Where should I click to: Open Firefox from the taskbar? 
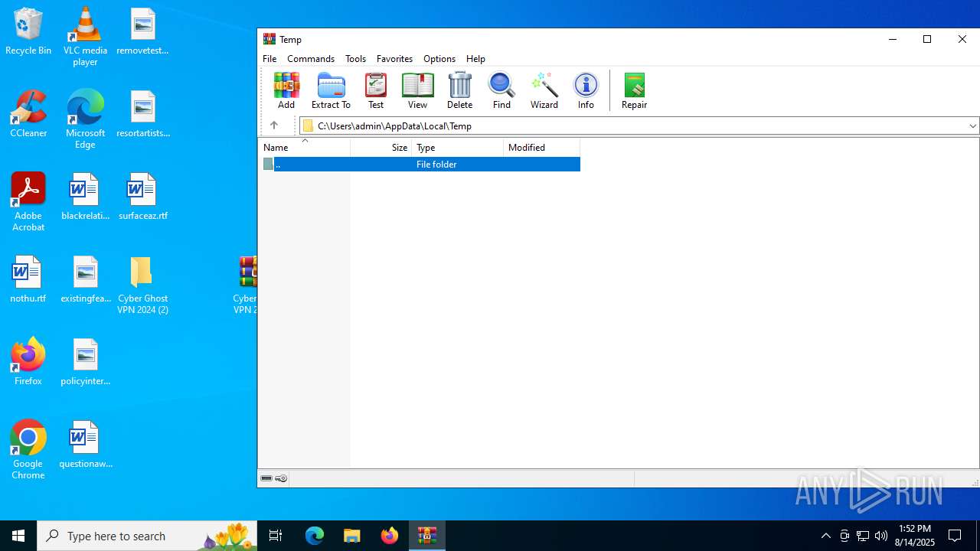click(390, 536)
